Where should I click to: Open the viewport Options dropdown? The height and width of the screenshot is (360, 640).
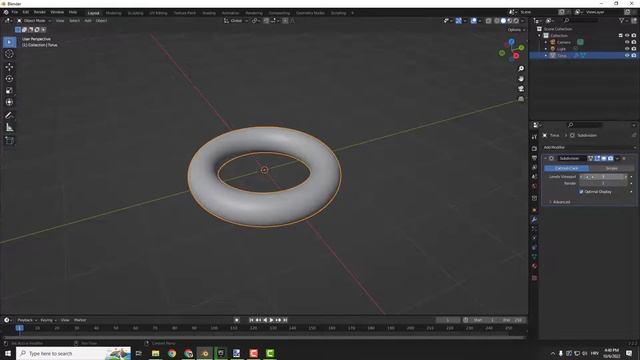click(x=516, y=30)
